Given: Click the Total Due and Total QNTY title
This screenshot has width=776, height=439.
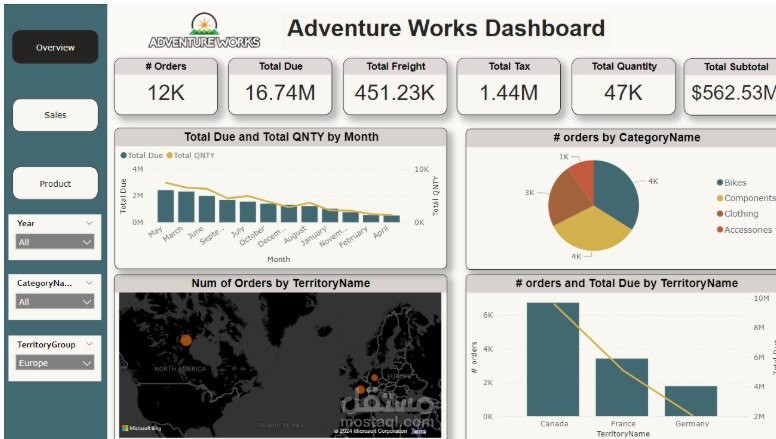Looking at the screenshot, I should point(281,137).
